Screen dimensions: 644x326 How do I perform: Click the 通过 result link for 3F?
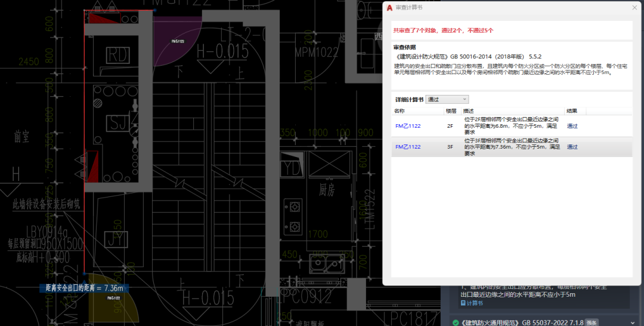pos(572,147)
